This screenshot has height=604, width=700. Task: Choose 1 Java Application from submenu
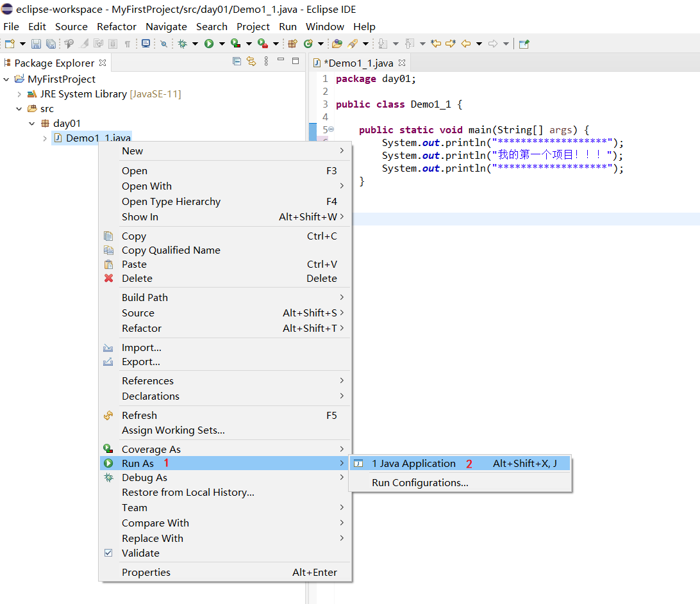tap(460, 464)
